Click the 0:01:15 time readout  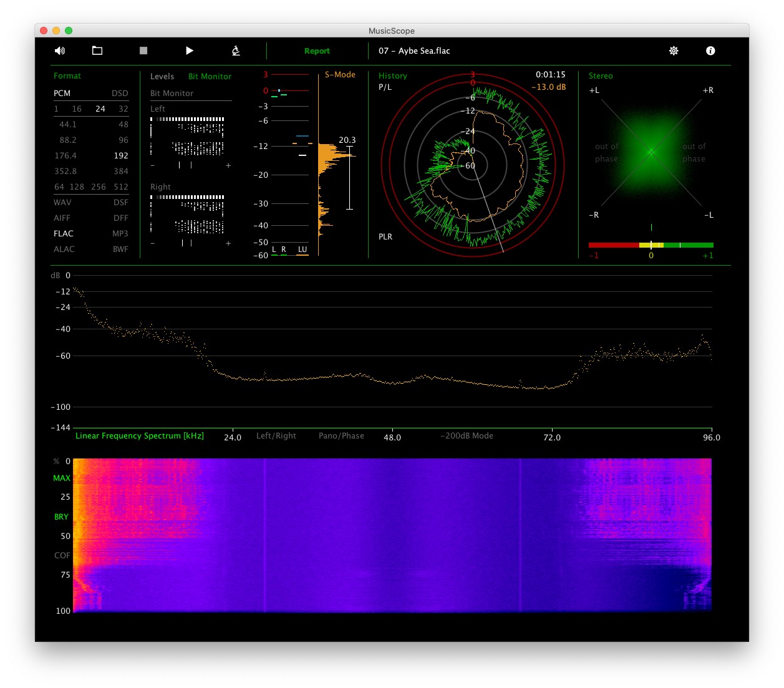(x=551, y=74)
